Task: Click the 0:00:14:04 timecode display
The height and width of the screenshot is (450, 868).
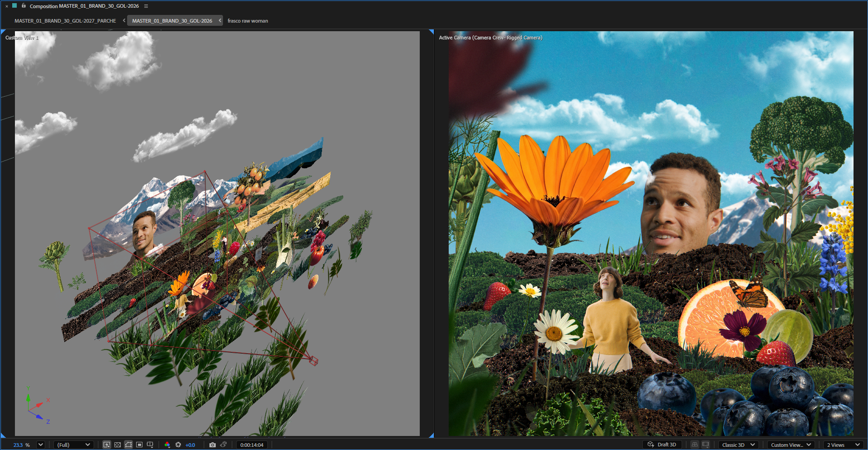Action: coord(252,445)
